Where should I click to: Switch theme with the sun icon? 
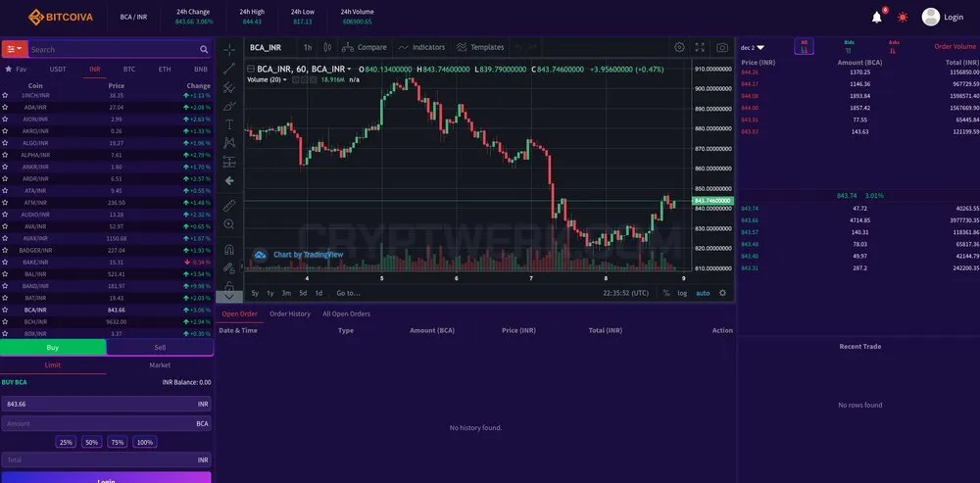[903, 18]
